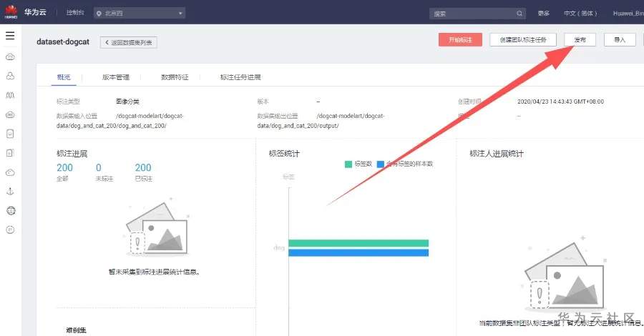Click the 200 count above 已标注

point(143,167)
